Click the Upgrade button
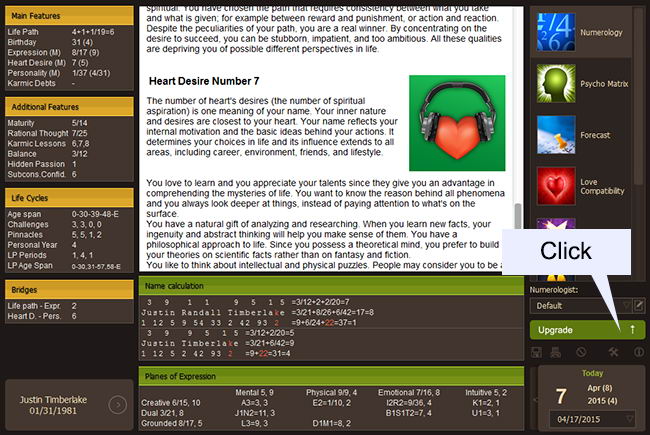This screenshot has width=650, height=435. click(x=587, y=330)
